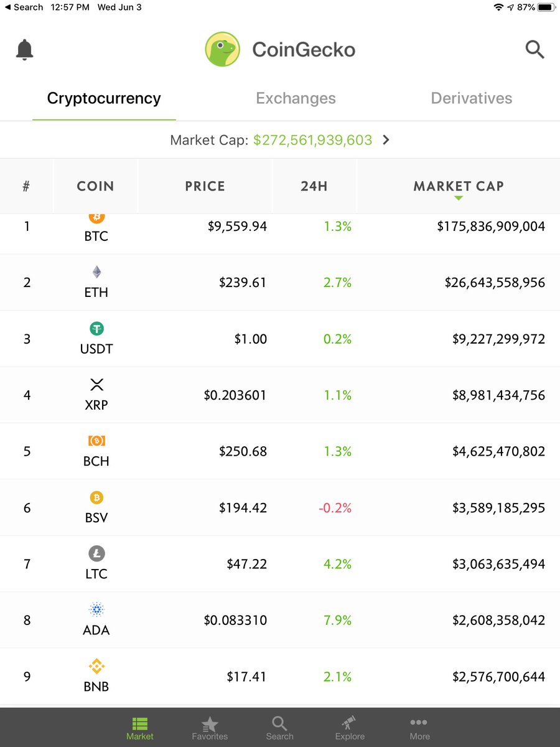This screenshot has width=560, height=747.
Task: Switch to the Derivatives tab
Action: (x=472, y=98)
